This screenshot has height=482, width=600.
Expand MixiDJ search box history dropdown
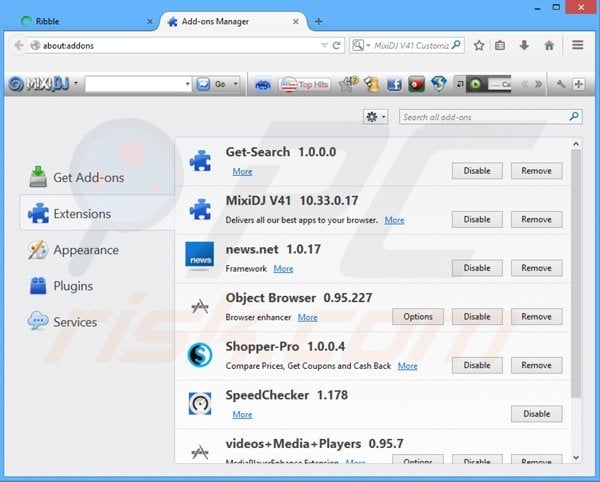(x=188, y=84)
